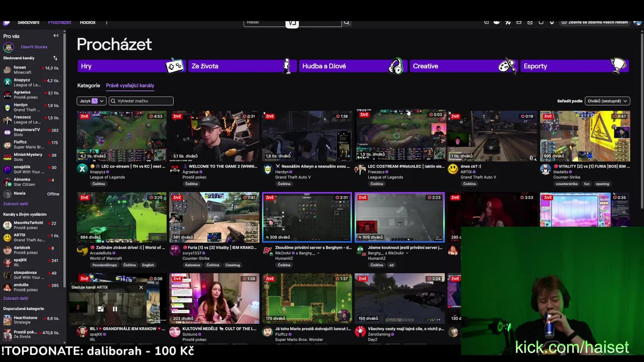Click the ARTIX smiley avatar under dnes ok? card
Viewport: 644px width, 362px height.
453,169
